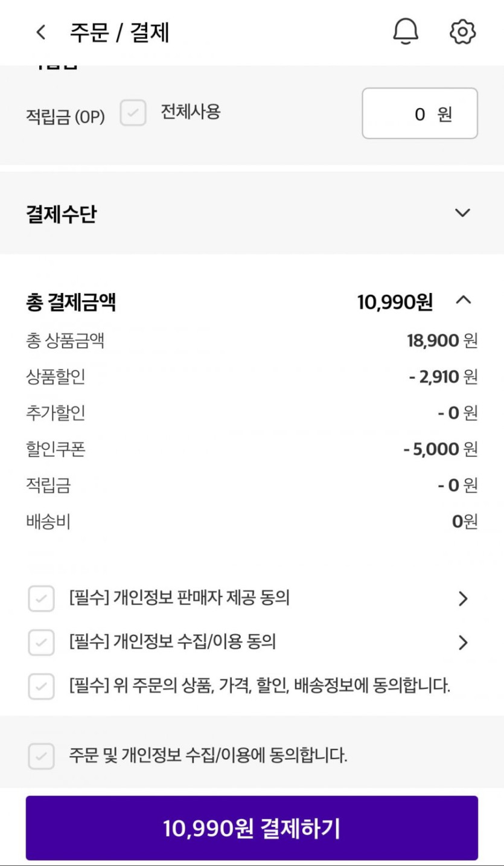
Task: Check the 주문 및 개인정보 수집/이용 checkbox
Action: click(41, 755)
